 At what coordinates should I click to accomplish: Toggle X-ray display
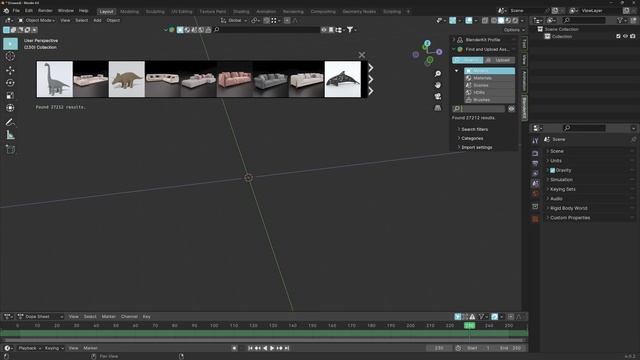pos(485,20)
